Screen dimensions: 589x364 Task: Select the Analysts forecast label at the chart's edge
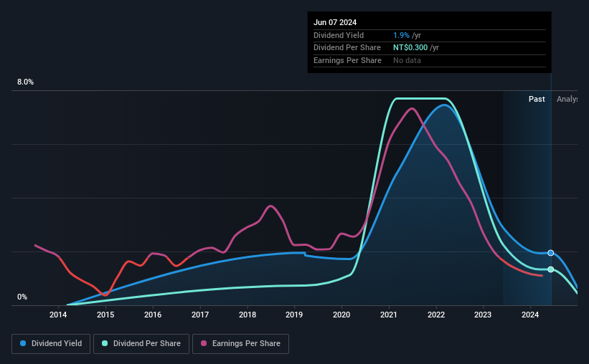(567, 99)
